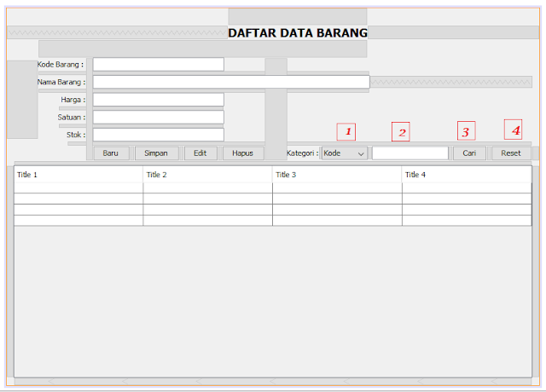The height and width of the screenshot is (392, 546).
Task: Select the Kode Barang label
Action: [61, 65]
